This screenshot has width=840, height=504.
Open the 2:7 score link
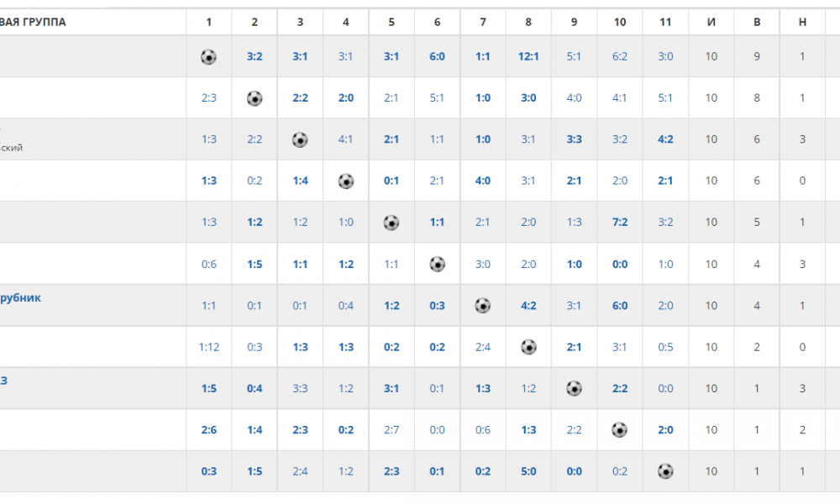point(391,429)
